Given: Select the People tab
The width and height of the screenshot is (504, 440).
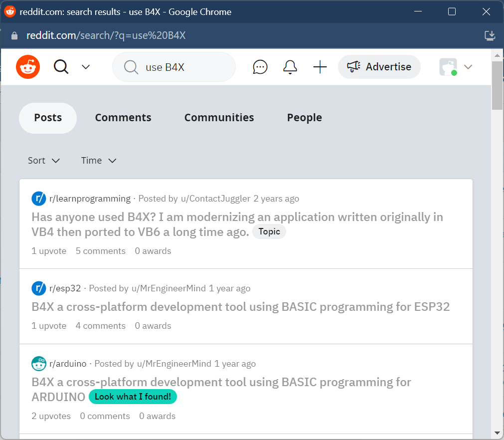Looking at the screenshot, I should pyautogui.click(x=304, y=118).
